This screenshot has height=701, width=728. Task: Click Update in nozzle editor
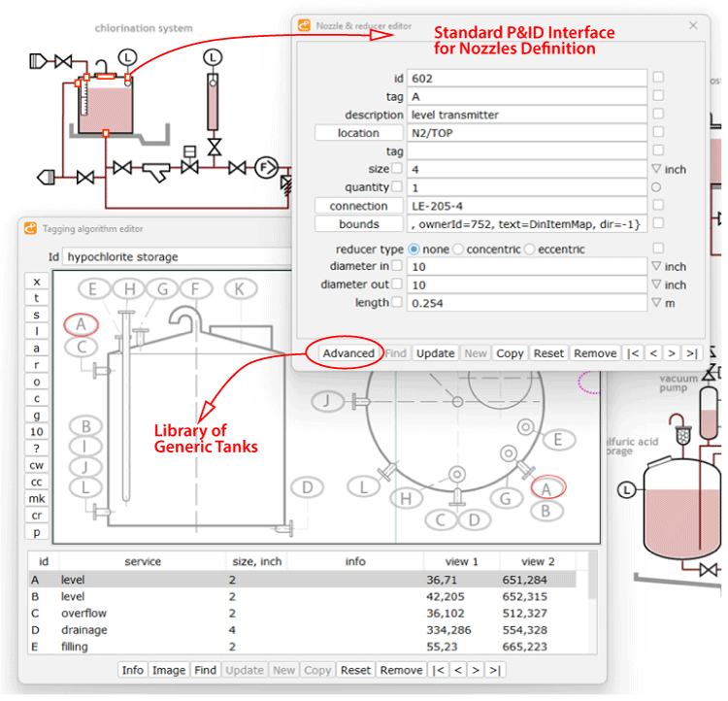point(438,355)
